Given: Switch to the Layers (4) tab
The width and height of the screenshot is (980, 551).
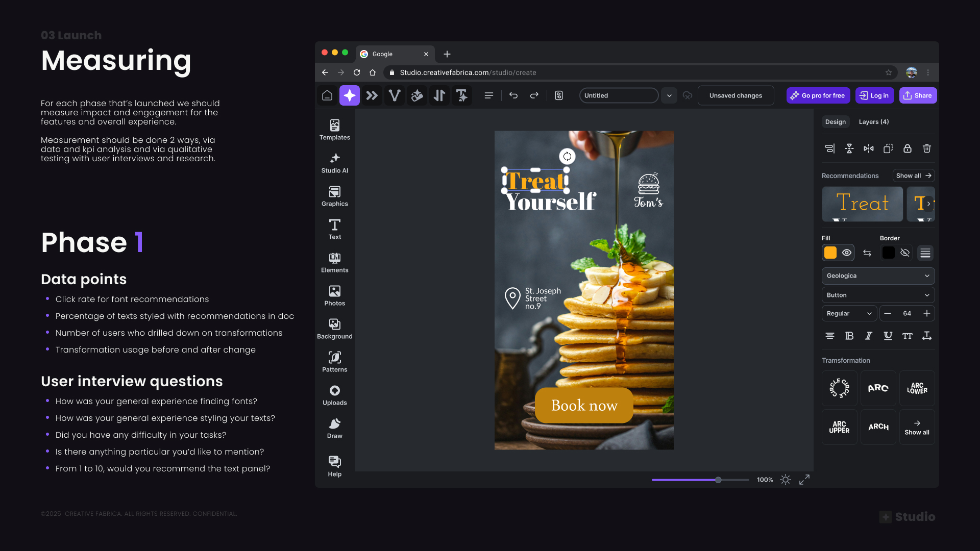Looking at the screenshot, I should (x=873, y=122).
